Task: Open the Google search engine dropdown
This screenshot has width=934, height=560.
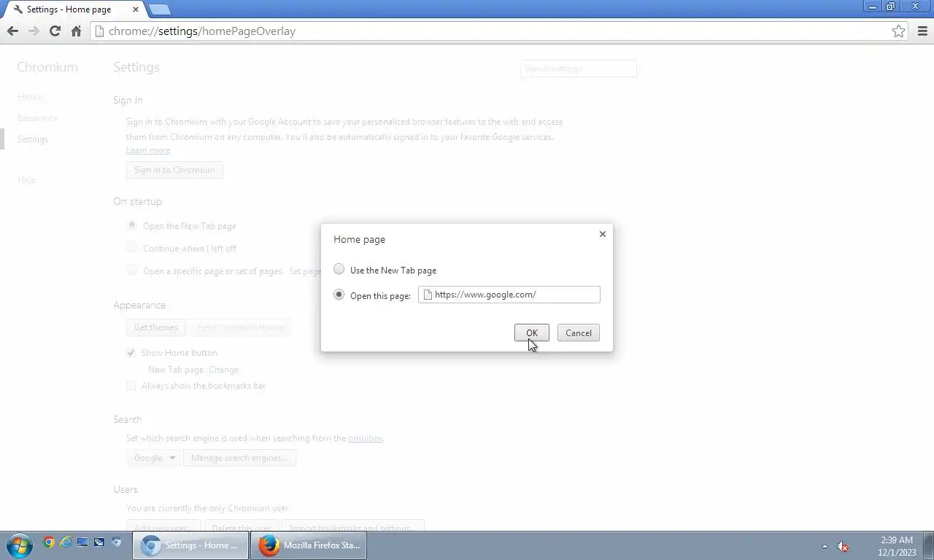Action: [x=153, y=458]
